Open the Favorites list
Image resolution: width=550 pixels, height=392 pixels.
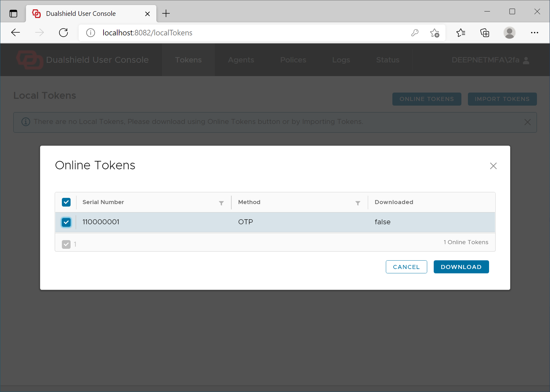(461, 33)
